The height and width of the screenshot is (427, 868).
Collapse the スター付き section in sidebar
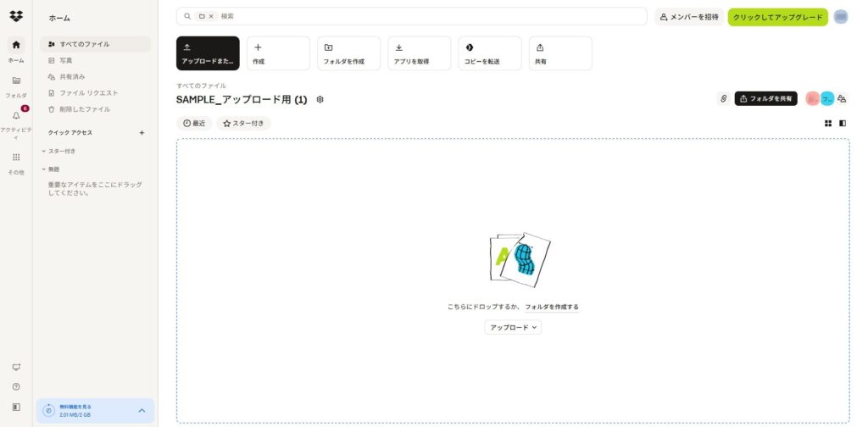pos(44,151)
